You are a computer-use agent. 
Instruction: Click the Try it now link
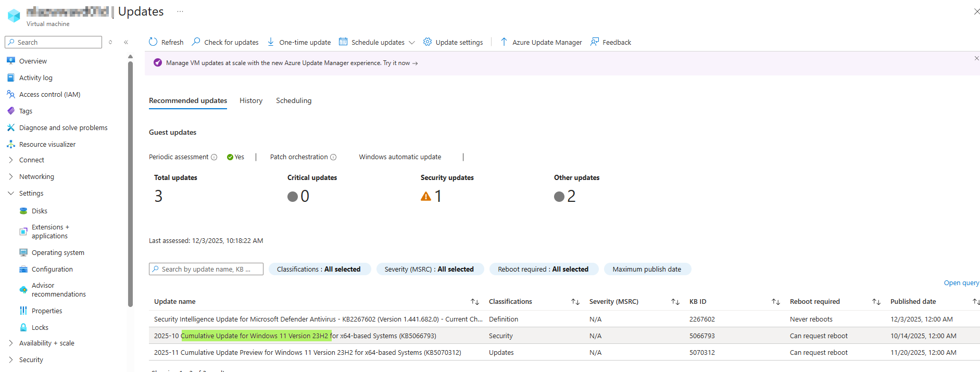coord(400,63)
